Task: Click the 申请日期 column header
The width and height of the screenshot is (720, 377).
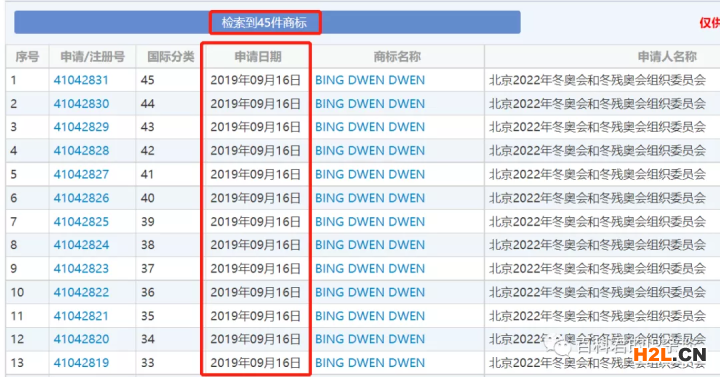Action: (x=258, y=56)
